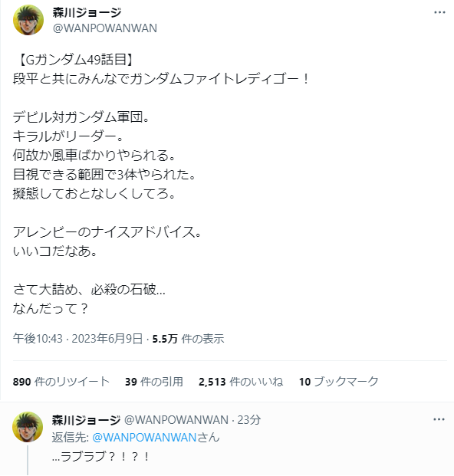Open the main tweet's three-dot more menu
This screenshot has height=476, width=454.
[439, 12]
